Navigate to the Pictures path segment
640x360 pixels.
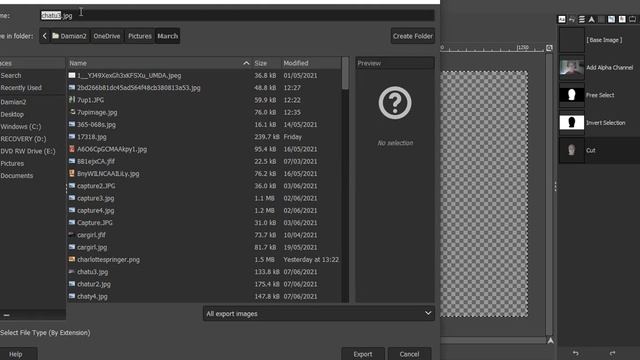click(140, 36)
